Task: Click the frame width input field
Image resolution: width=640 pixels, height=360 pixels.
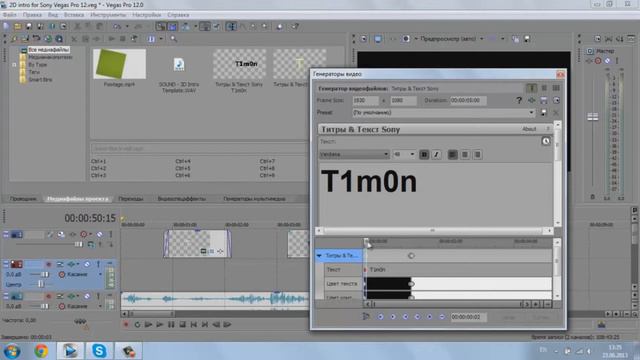Action: coord(365,100)
